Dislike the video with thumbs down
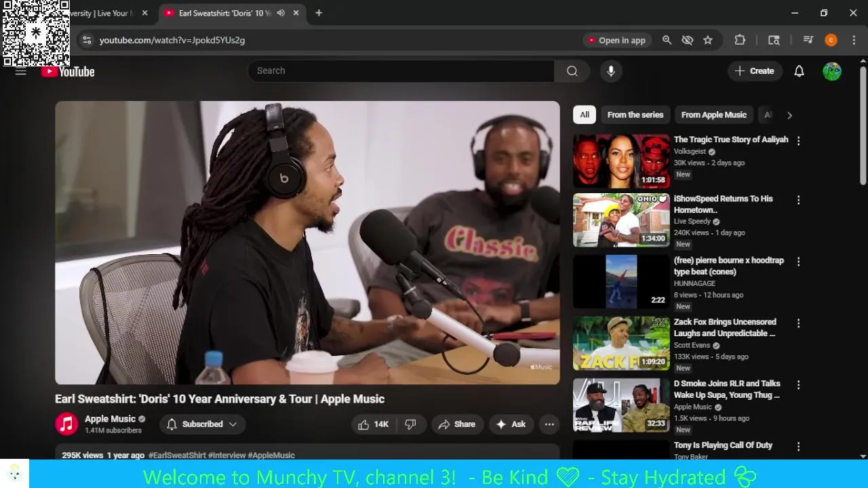The height and width of the screenshot is (488, 868). point(410,424)
